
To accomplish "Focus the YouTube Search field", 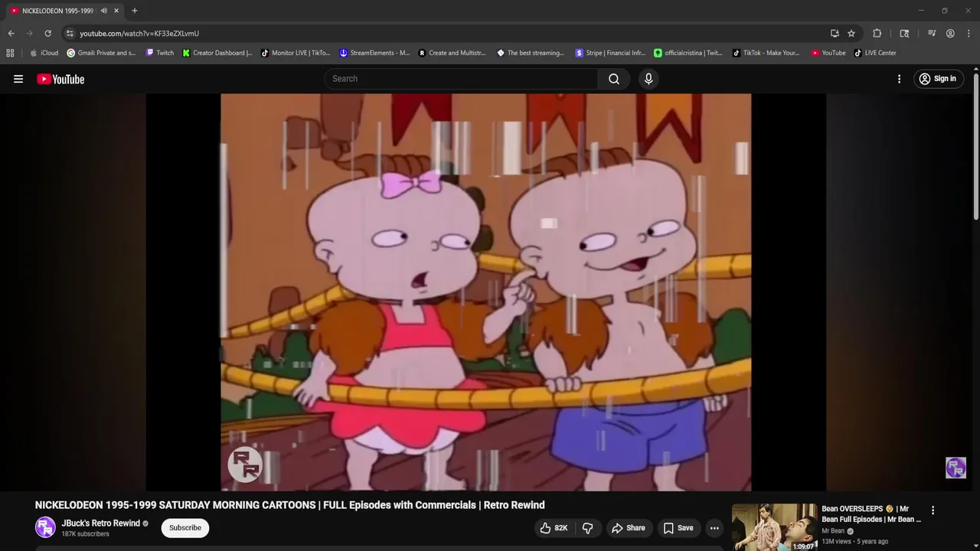I will coord(462,79).
